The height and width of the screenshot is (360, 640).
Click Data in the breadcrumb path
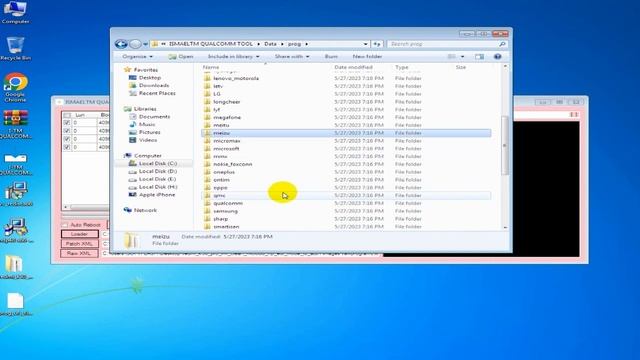pos(270,44)
